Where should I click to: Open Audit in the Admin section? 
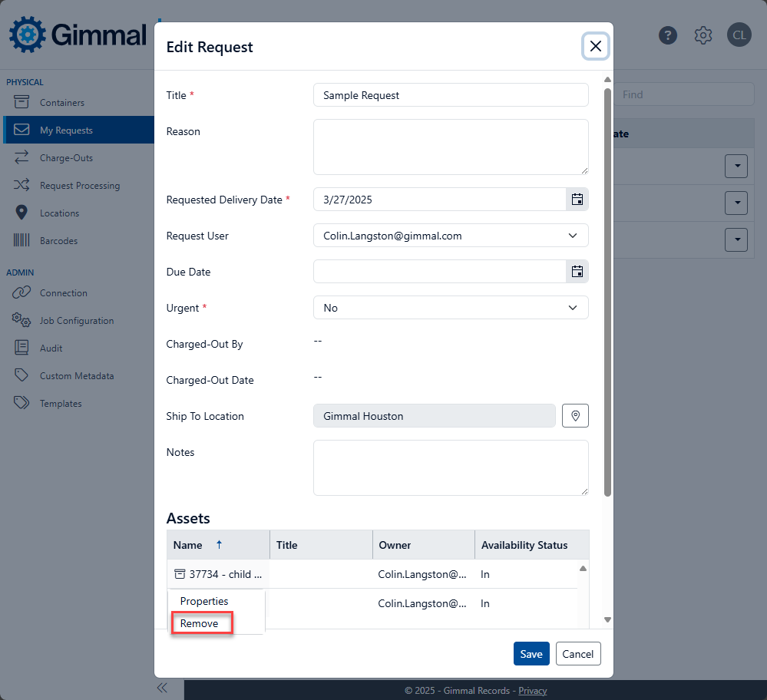tap(51, 348)
